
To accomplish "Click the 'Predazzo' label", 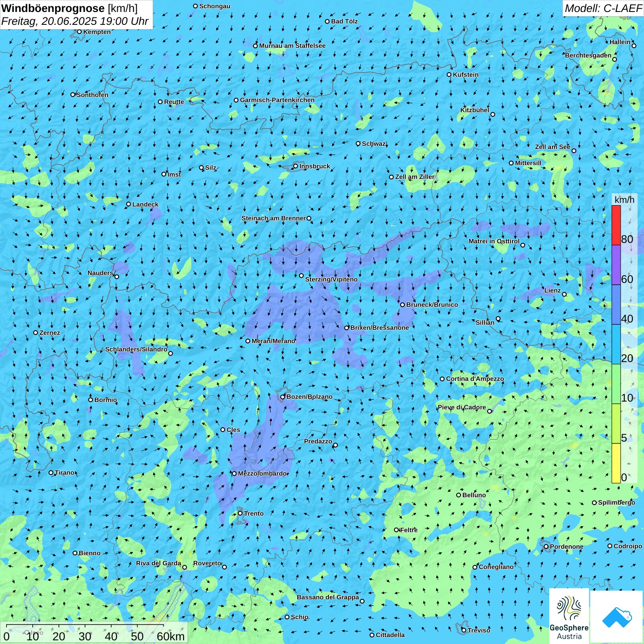I will pos(318,441).
